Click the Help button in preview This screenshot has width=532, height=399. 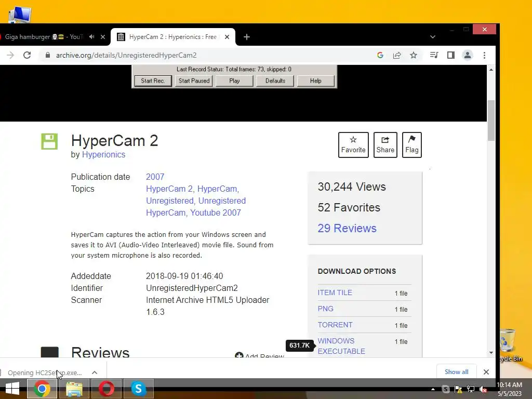click(315, 81)
